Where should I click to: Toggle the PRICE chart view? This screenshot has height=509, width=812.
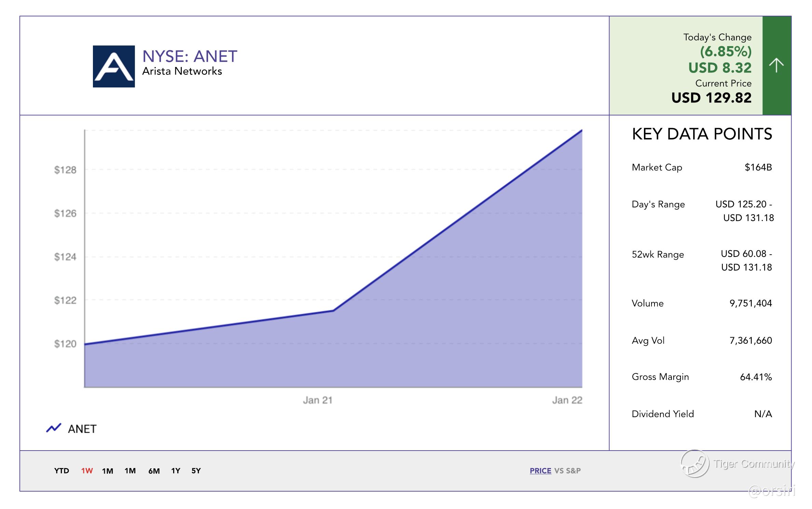(540, 471)
